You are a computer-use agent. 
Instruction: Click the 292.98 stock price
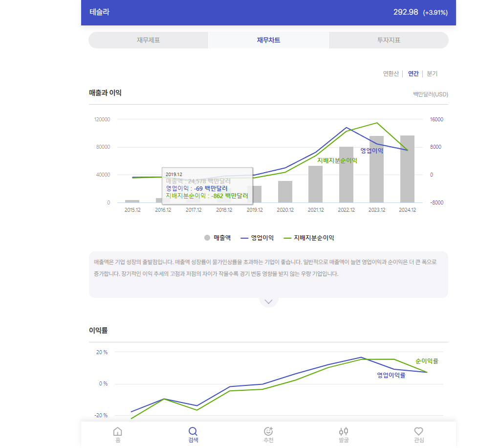click(x=406, y=12)
